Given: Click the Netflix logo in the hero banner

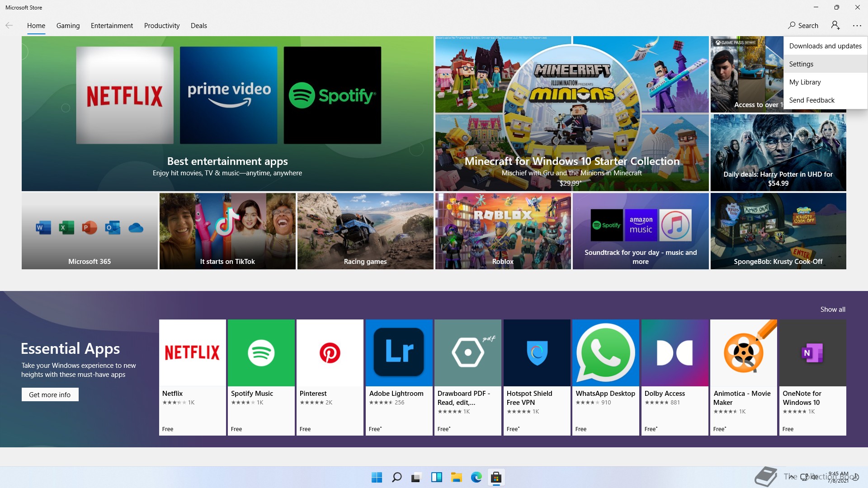Looking at the screenshot, I should click(125, 95).
